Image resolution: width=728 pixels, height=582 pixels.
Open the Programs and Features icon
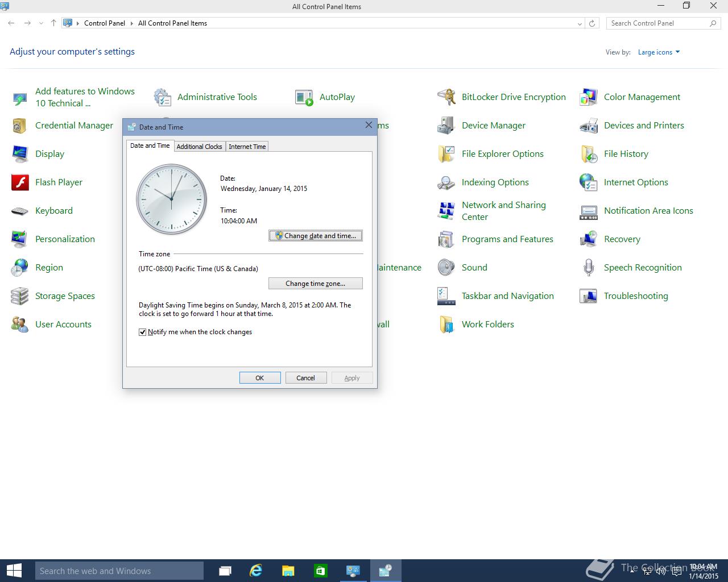pos(446,239)
